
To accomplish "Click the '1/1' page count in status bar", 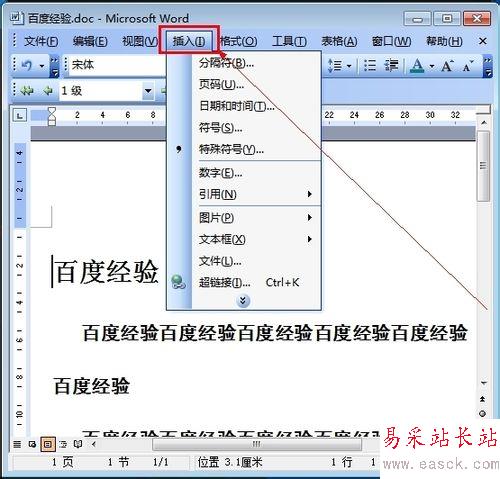I will (160, 462).
